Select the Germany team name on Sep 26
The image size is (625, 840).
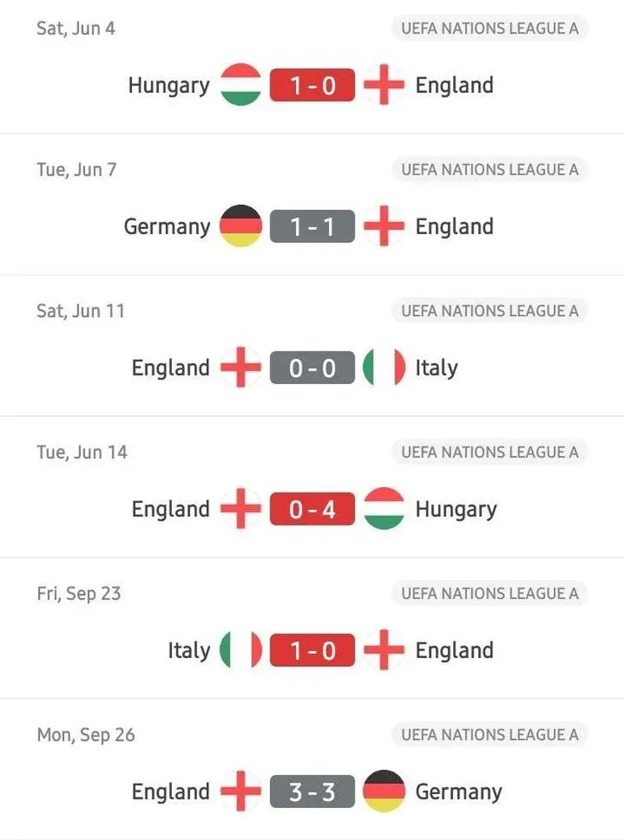(459, 792)
